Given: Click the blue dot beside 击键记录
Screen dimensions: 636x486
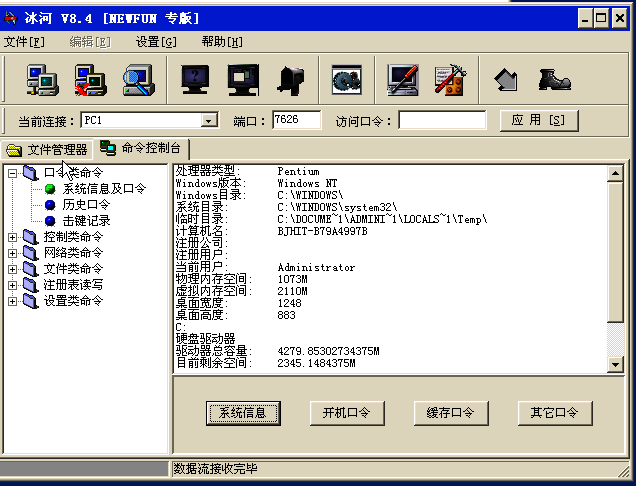Looking at the screenshot, I should [50, 221].
